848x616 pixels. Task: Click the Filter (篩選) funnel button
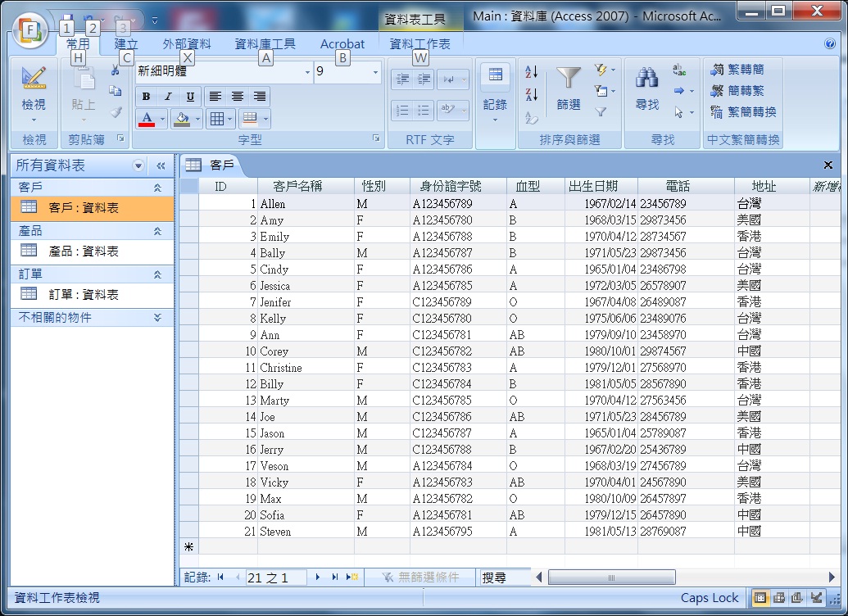[569, 88]
